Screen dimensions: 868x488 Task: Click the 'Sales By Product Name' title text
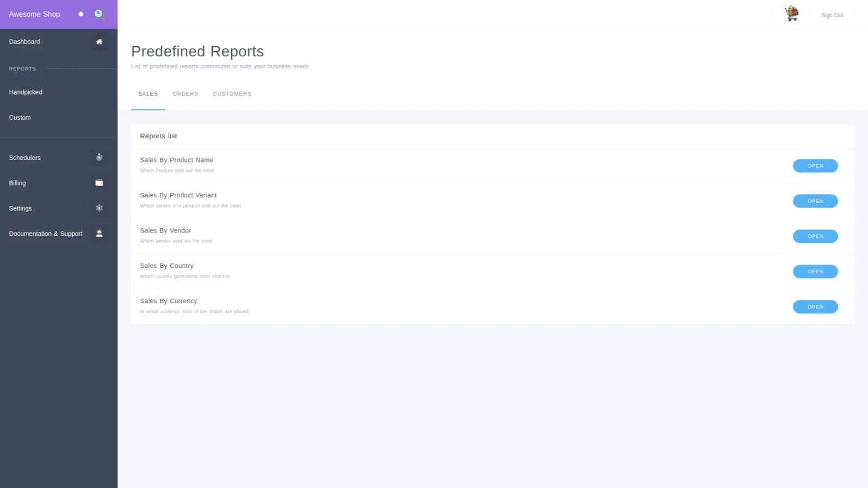coord(176,160)
